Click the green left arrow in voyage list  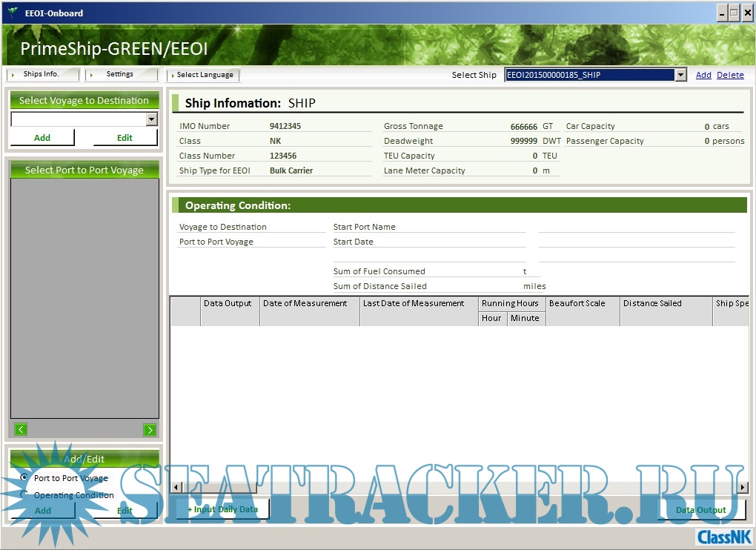[x=21, y=429]
